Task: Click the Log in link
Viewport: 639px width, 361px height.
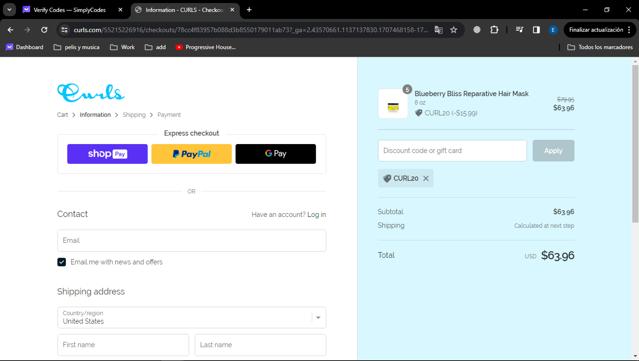Action: tap(317, 214)
